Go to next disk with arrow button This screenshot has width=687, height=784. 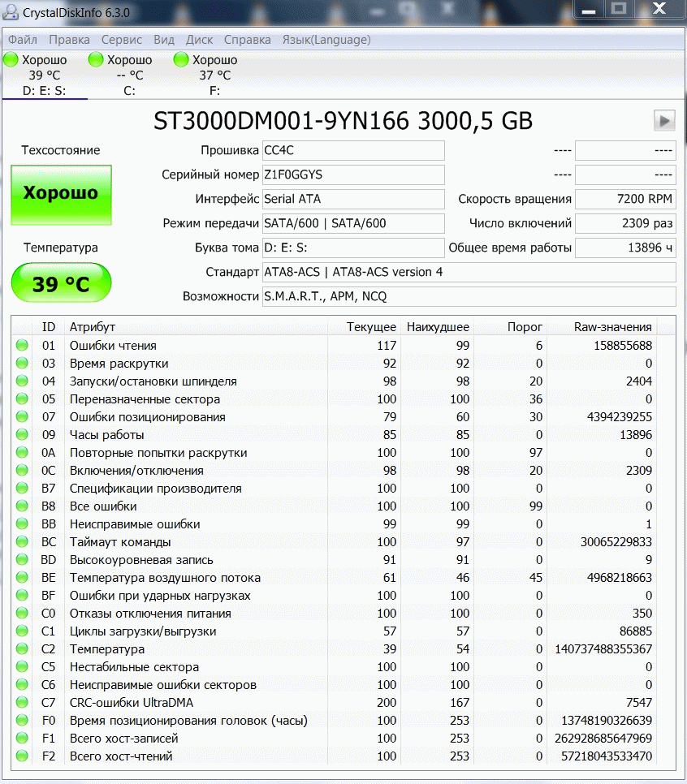pos(664,120)
